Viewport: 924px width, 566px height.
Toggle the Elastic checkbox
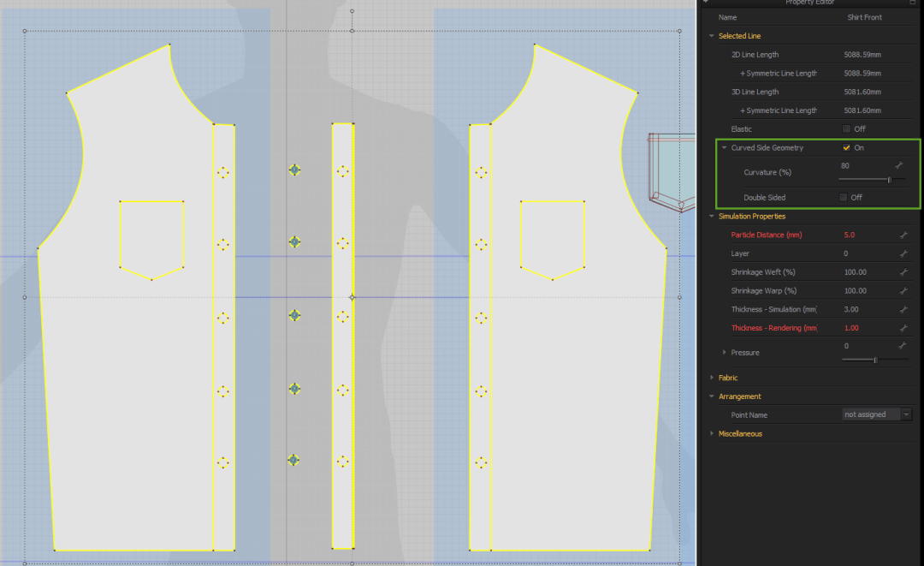846,129
